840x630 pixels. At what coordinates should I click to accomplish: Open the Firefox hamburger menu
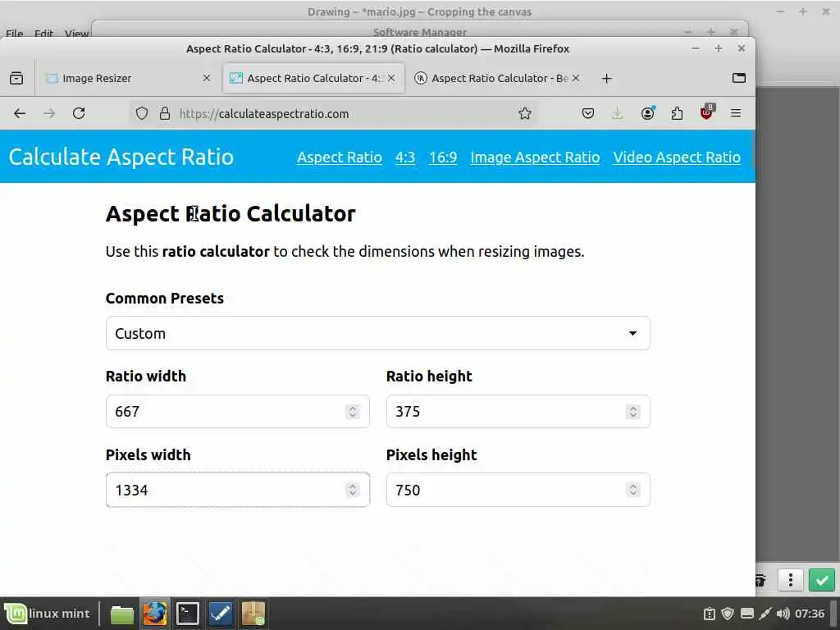point(736,113)
